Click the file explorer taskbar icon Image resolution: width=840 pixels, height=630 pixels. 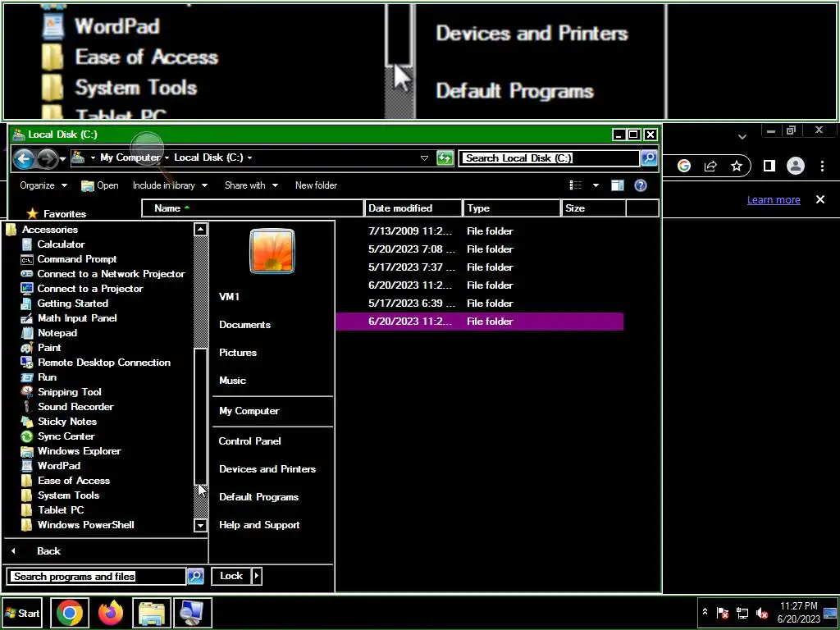pos(152,613)
